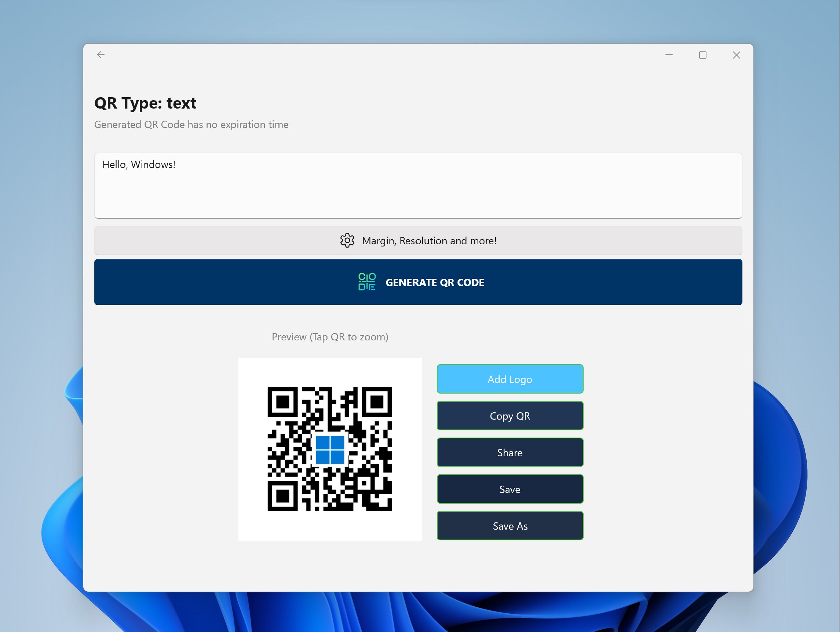This screenshot has height=632, width=840.
Task: Maximize the QR generator window
Action: 702,55
